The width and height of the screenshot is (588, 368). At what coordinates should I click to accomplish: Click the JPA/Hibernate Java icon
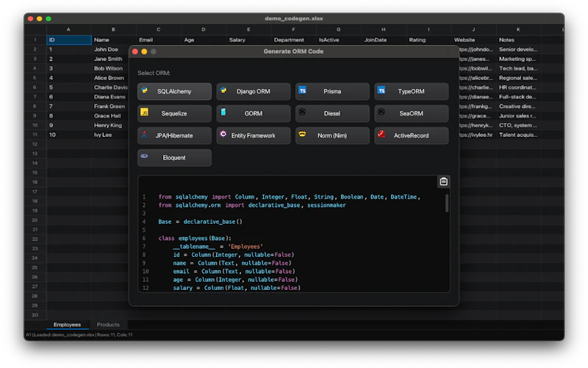144,135
